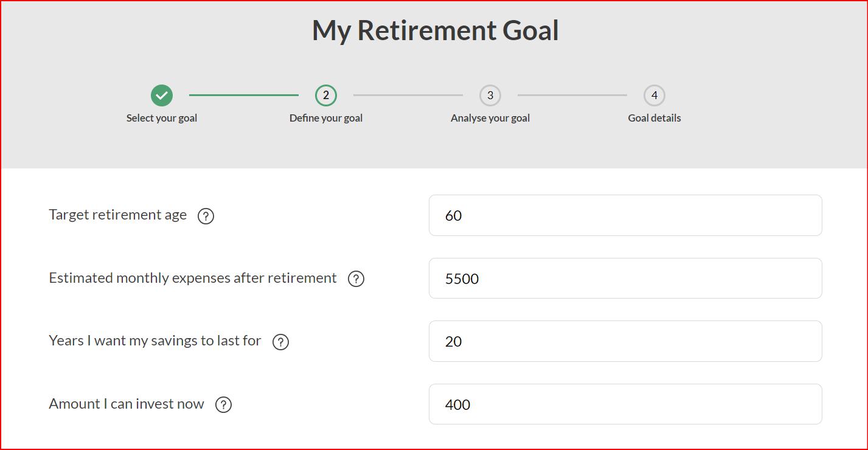
Task: Click step 3 circle in progress bar
Action: point(490,95)
